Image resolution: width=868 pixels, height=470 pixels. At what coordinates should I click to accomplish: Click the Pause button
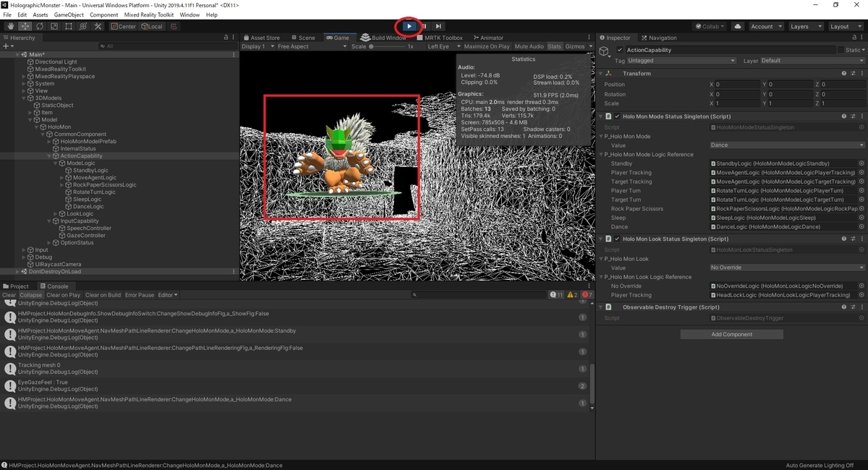tap(424, 27)
